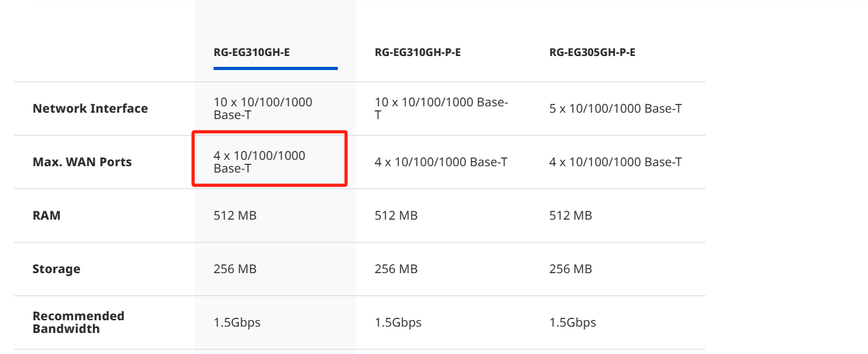Screen dimensions: 868x354
Task: Click RG-EG310GH-E's 256 MB Storage value
Action: (x=235, y=269)
